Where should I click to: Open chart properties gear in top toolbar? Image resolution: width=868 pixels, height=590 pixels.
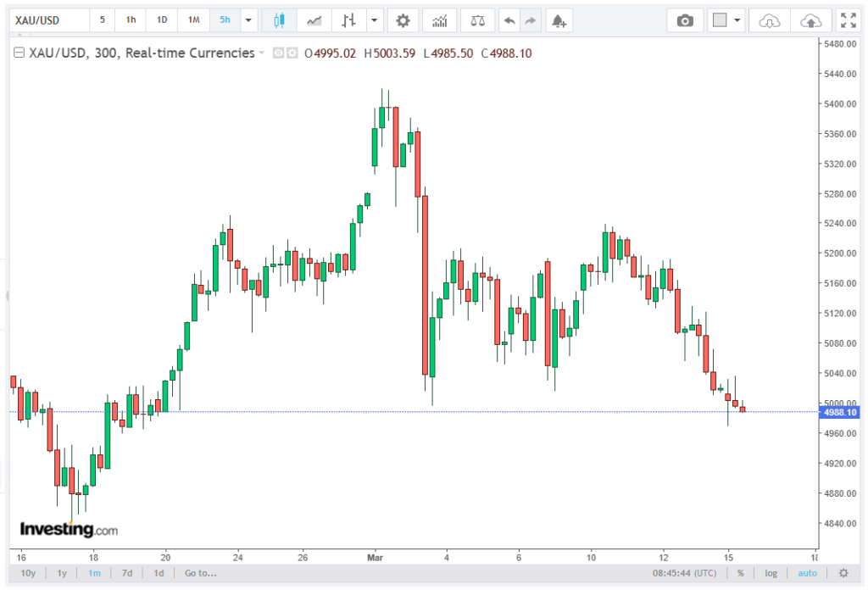tap(403, 20)
